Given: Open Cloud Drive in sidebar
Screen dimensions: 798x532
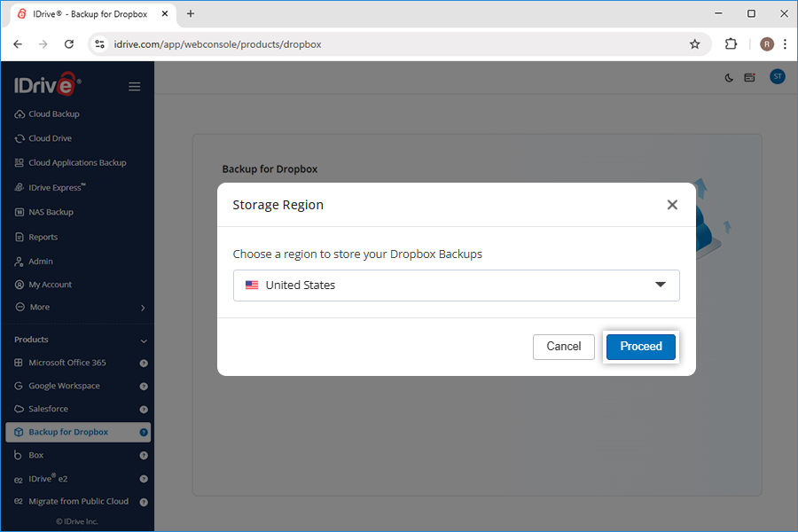Looking at the screenshot, I should point(50,138).
